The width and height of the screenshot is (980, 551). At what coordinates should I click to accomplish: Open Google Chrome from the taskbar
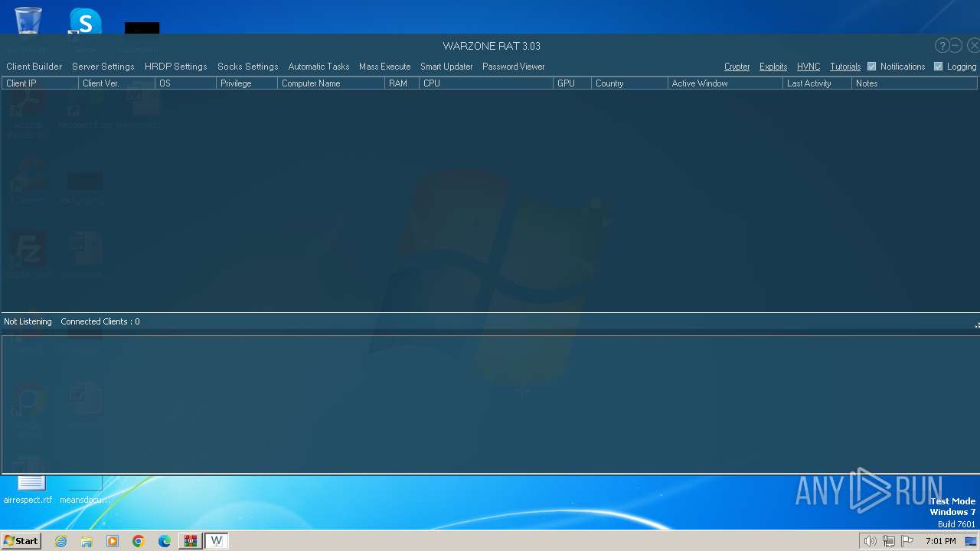139,541
